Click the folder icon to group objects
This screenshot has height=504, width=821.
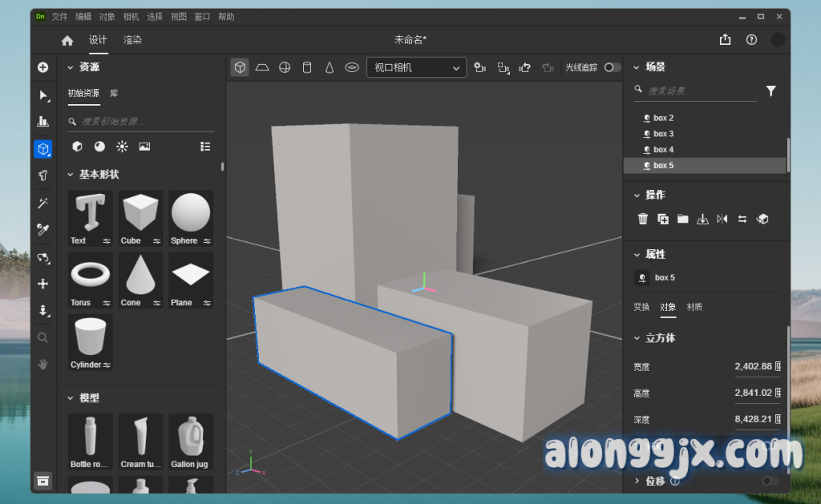682,219
